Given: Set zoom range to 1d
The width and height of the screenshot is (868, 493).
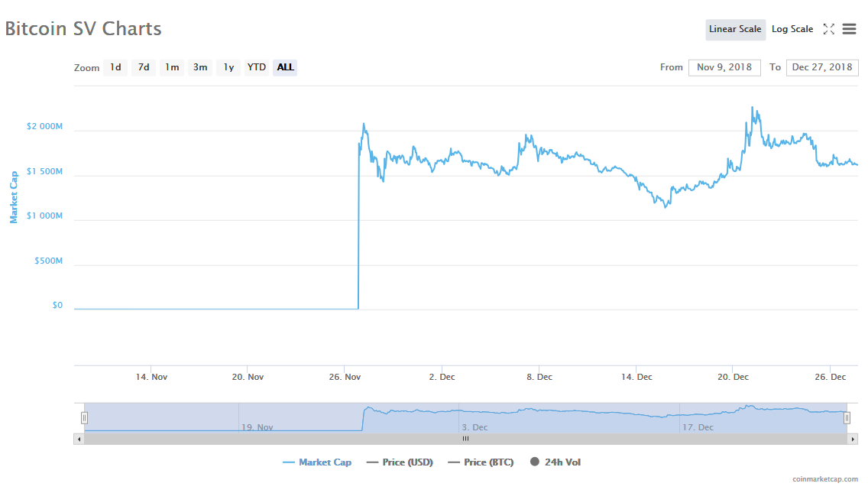Looking at the screenshot, I should point(115,67).
